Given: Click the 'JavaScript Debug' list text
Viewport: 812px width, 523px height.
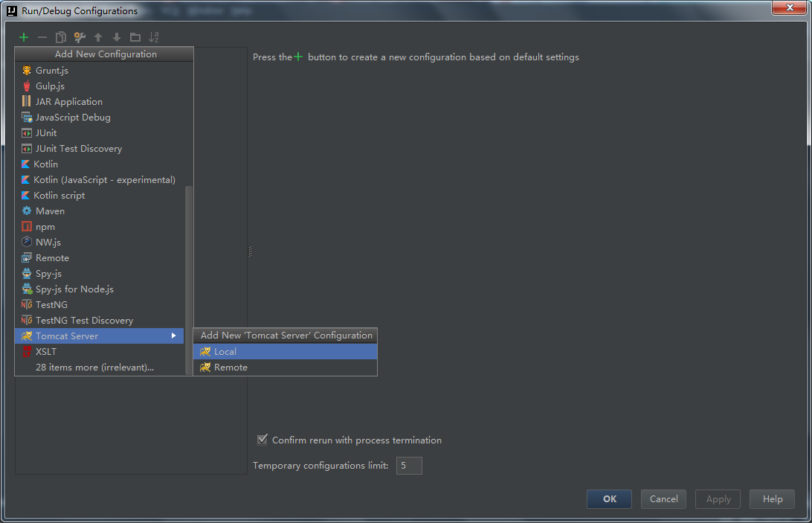Looking at the screenshot, I should click(73, 118).
